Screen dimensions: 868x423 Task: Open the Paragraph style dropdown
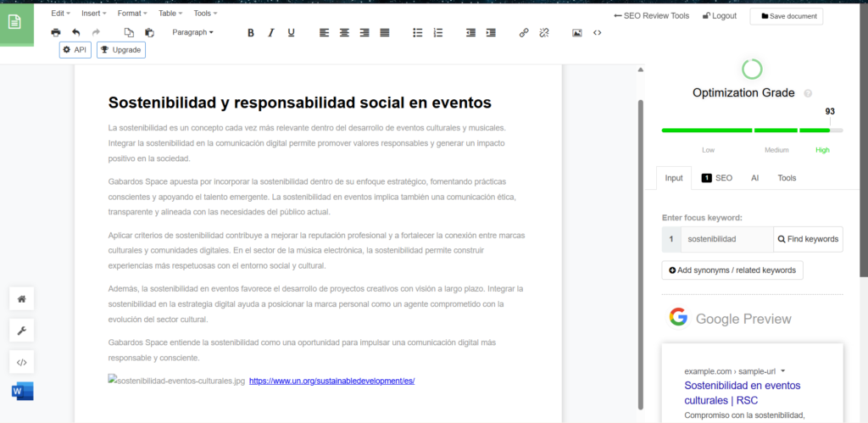click(x=192, y=33)
